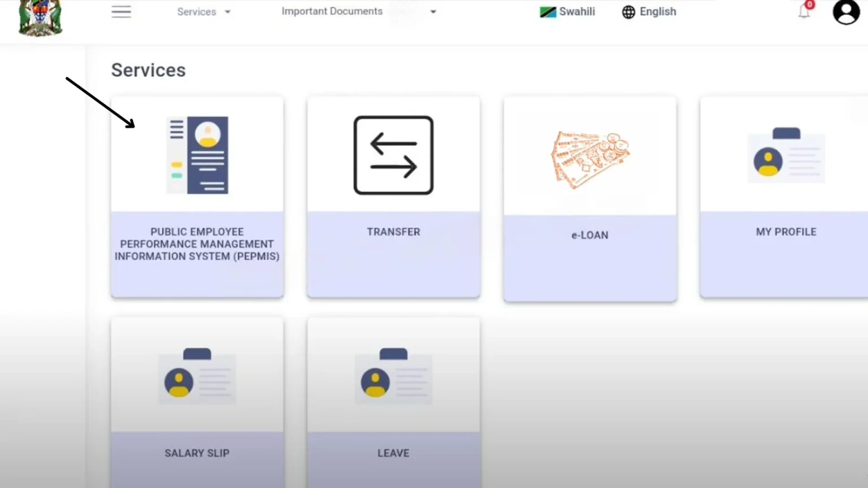Open the hamburger navigation menu
This screenshot has width=868, height=488.
click(x=121, y=11)
